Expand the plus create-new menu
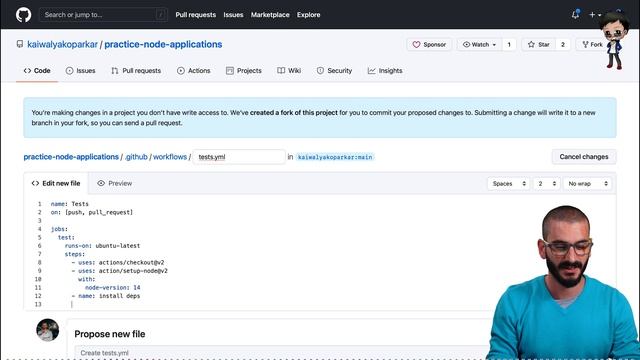Screen dimensions: 640x360 (x=595, y=15)
